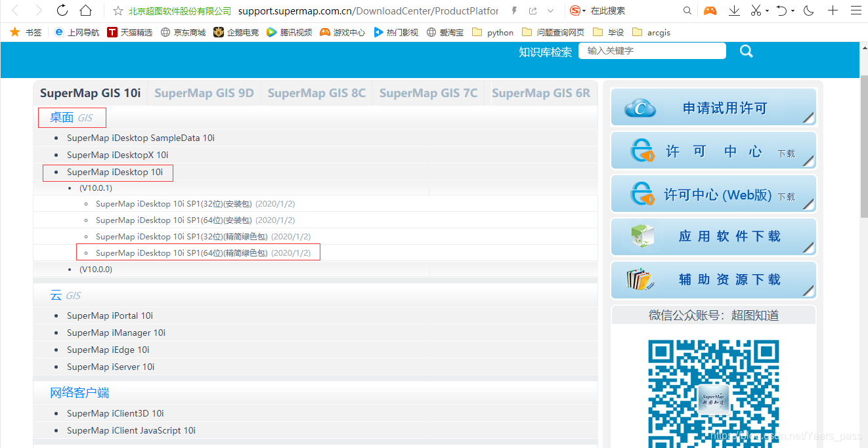This screenshot has width=868, height=448.
Task: Expand the undo closed-tab dropdown arrow
Action: pyautogui.click(x=792, y=11)
